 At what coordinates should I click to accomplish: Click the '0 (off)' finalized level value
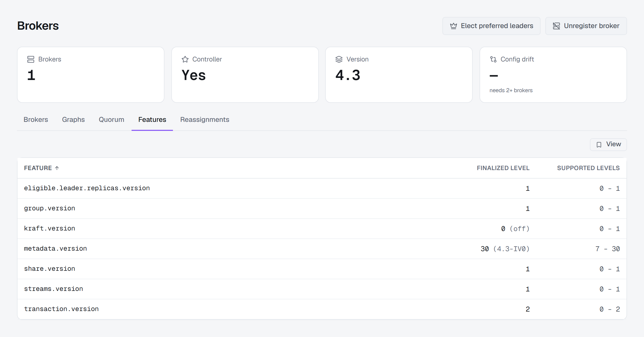(x=515, y=229)
